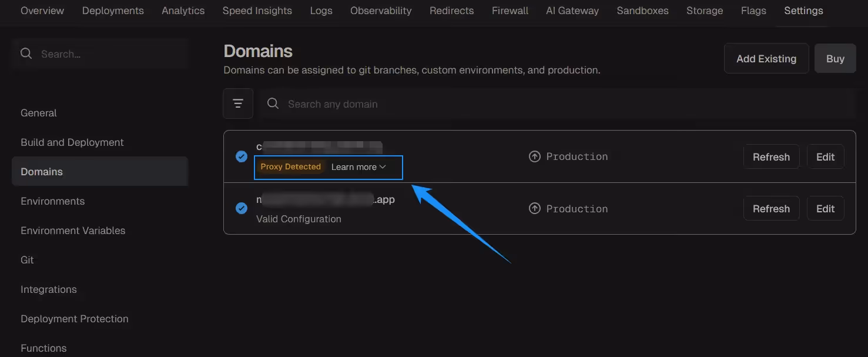
Task: Refresh the Proxy Detected domain
Action: point(771,157)
